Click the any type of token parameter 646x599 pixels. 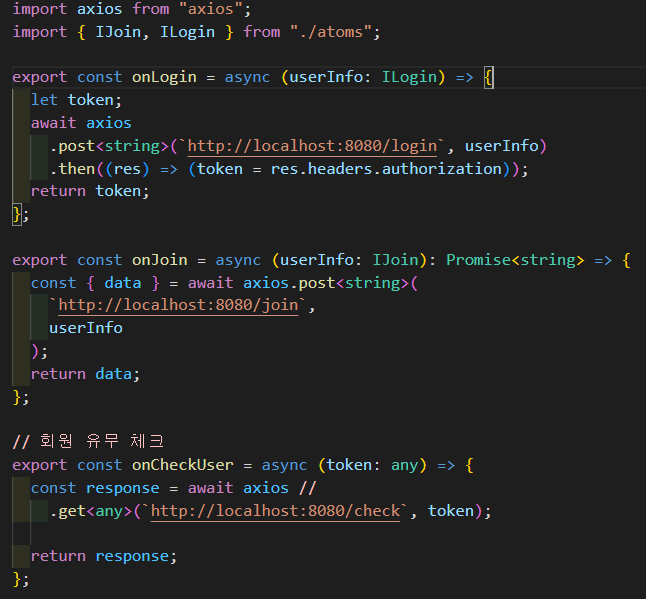(404, 465)
